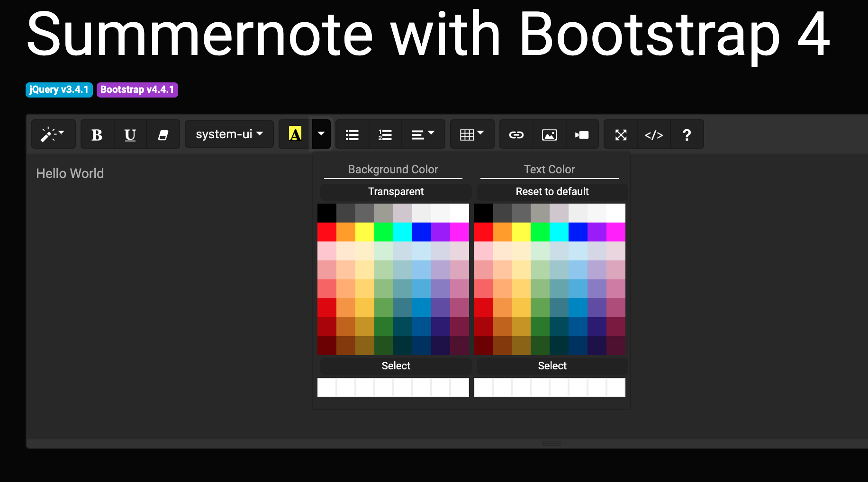Pick black swatch in Text Color palette
Image resolution: width=868 pixels, height=482 pixels.
coord(483,213)
